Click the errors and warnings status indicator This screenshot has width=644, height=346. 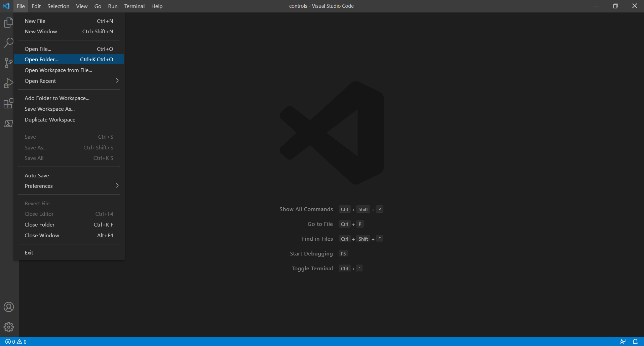click(16, 342)
